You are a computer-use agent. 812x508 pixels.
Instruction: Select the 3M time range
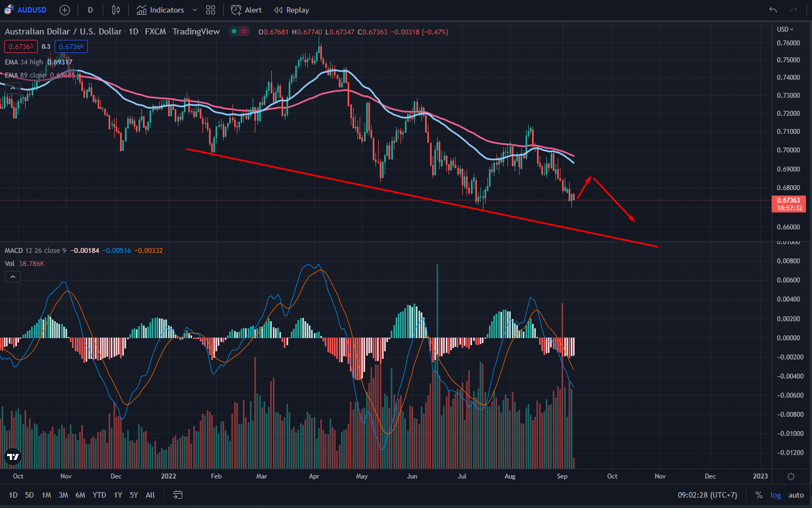tap(63, 495)
